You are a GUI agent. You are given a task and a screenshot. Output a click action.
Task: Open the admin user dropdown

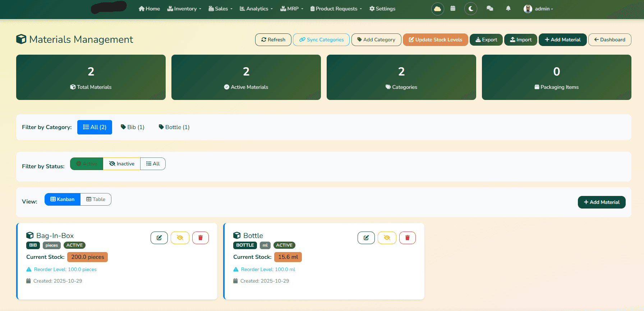tap(538, 9)
